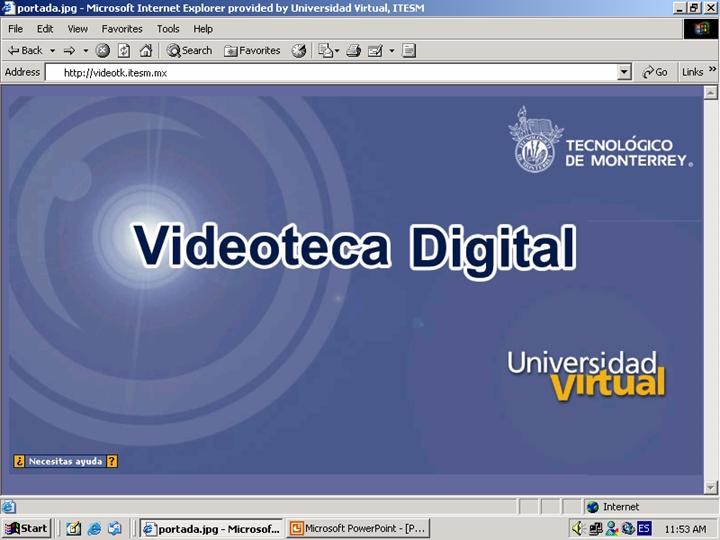Open the History globe icon
This screenshot has width=720, height=540.
click(299, 51)
